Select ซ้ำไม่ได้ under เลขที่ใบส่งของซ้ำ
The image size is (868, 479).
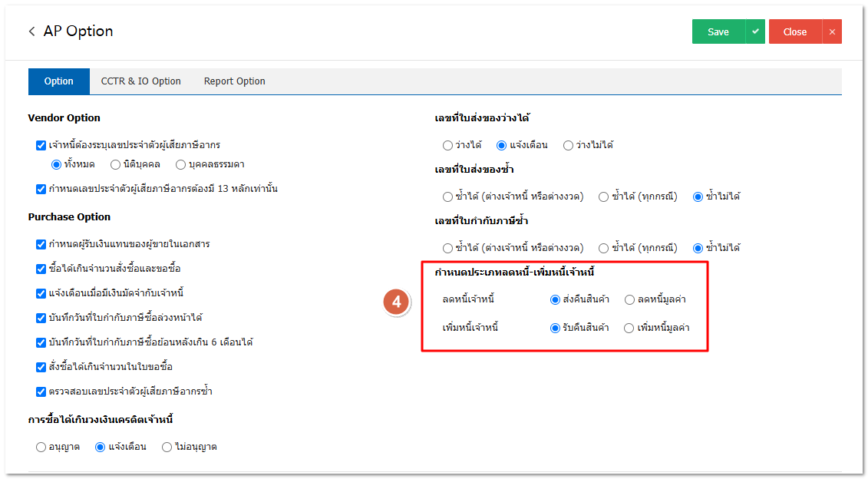point(698,197)
